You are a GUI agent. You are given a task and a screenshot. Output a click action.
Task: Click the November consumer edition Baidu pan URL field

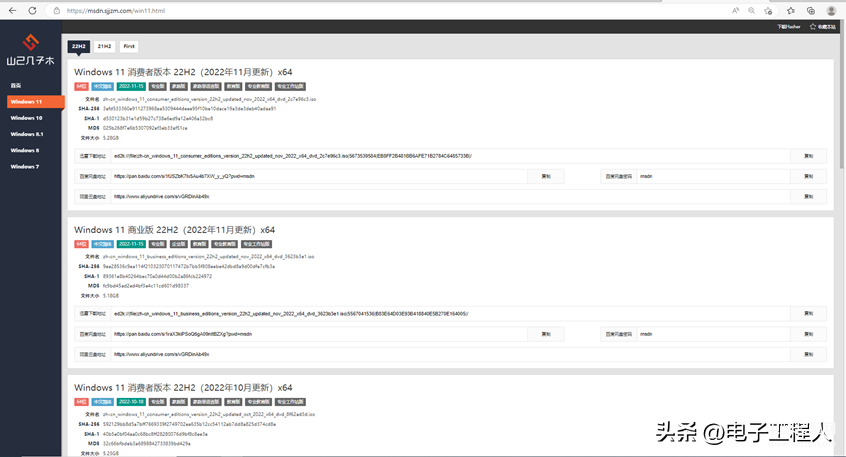tap(319, 176)
